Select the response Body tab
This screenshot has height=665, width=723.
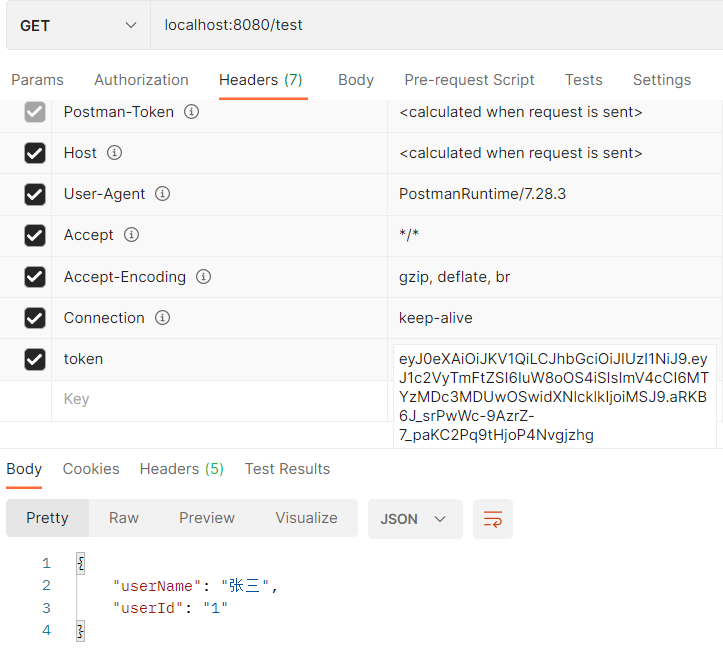pos(24,469)
